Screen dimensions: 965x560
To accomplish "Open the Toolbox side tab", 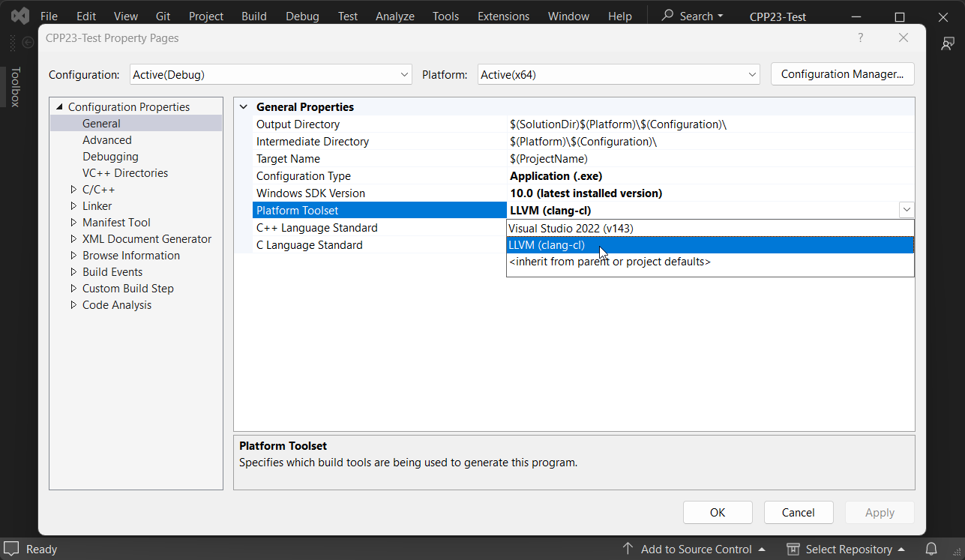I will [16, 88].
